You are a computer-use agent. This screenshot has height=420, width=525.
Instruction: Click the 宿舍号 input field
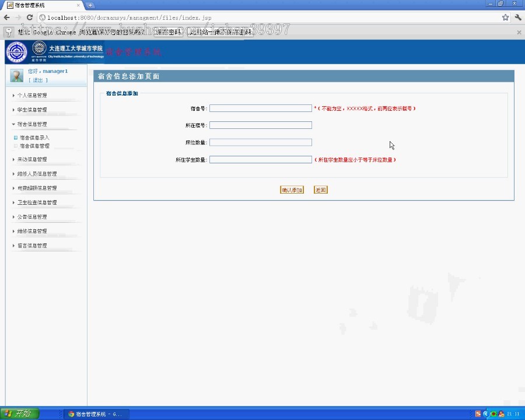click(x=261, y=108)
